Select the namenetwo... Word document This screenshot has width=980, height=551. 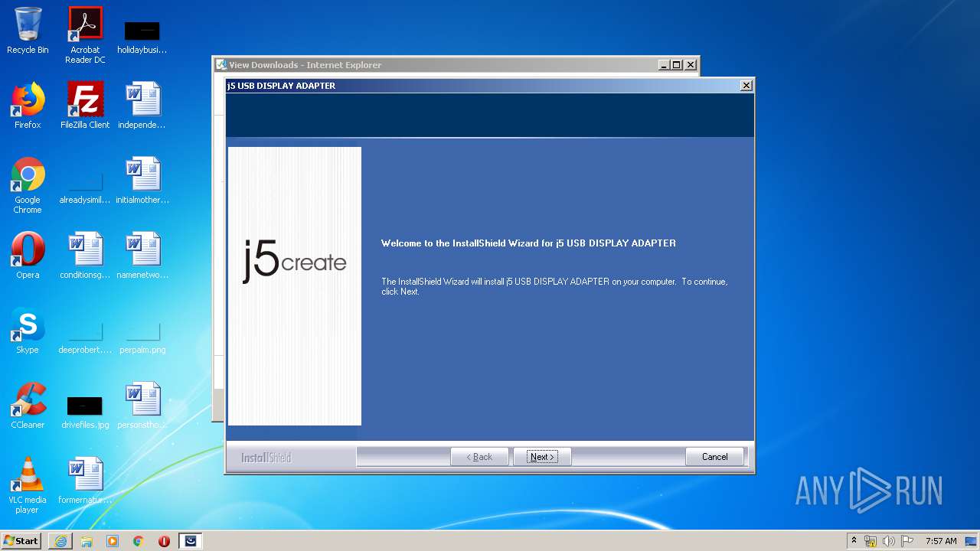(142, 256)
